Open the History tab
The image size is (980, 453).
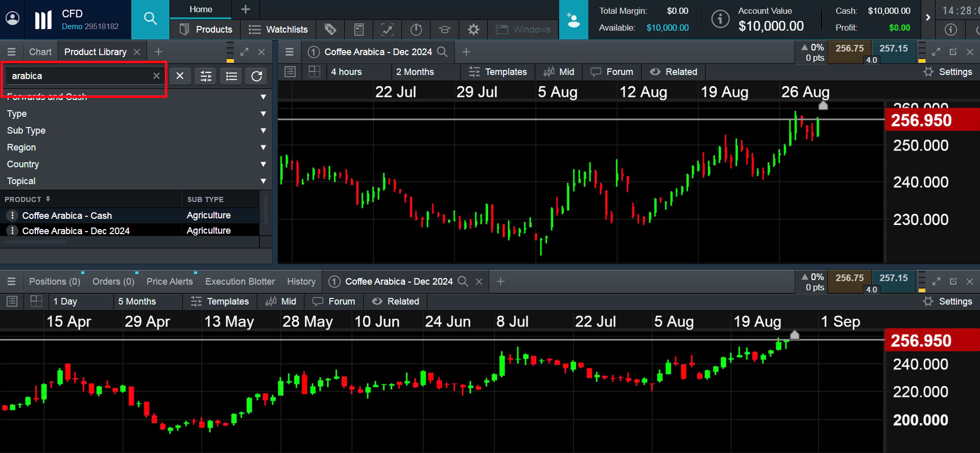301,282
